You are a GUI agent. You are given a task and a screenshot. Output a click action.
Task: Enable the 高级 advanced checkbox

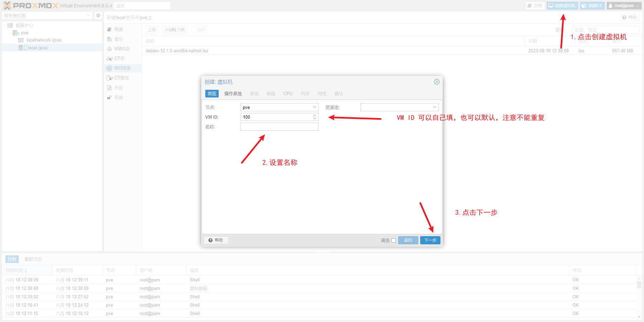[393, 241]
